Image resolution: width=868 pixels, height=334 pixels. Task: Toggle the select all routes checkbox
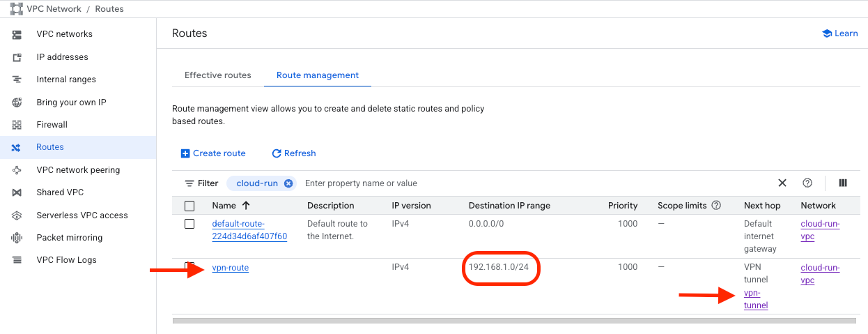tap(189, 206)
